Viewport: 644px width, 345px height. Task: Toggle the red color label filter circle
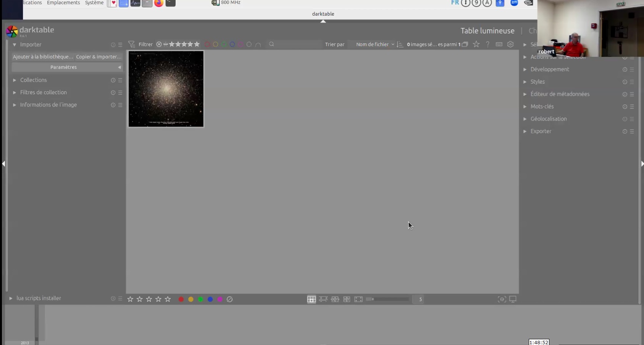[x=207, y=44]
